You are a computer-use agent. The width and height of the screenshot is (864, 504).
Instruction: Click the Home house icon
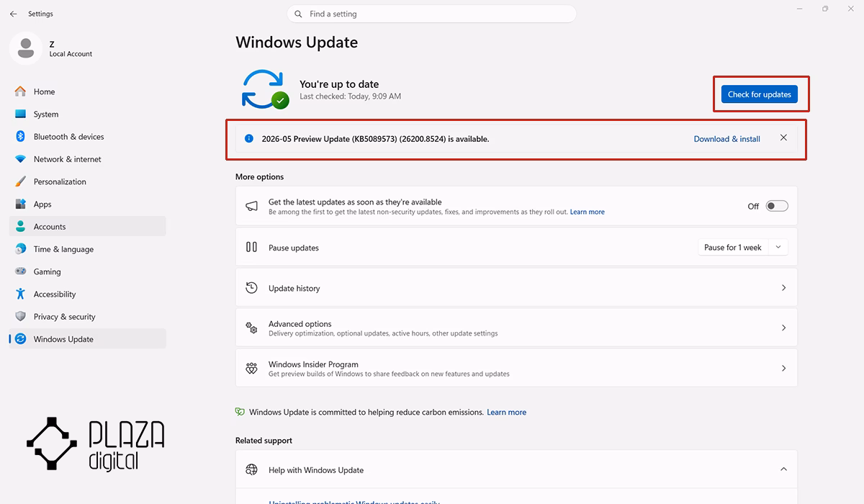(20, 91)
